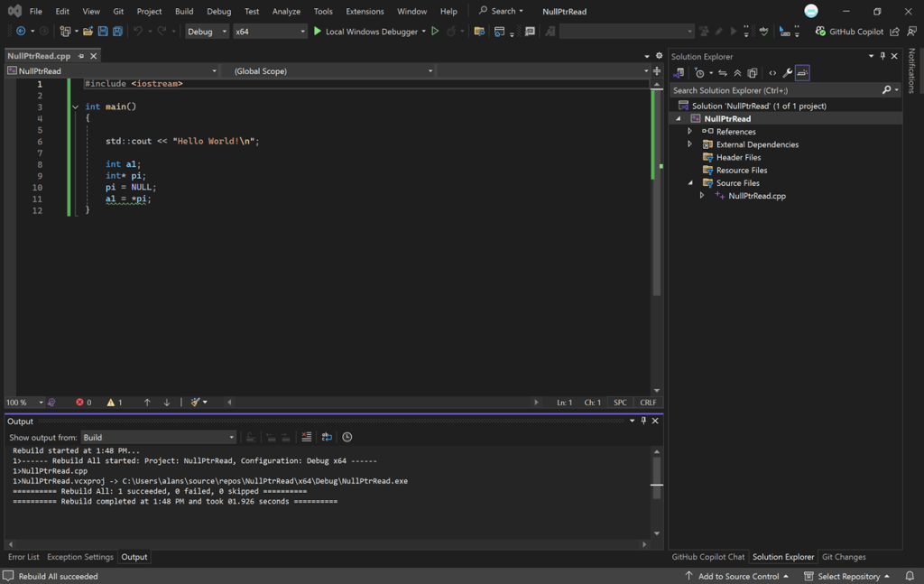
Task: Switch to the Error List tab
Action: (x=23, y=557)
